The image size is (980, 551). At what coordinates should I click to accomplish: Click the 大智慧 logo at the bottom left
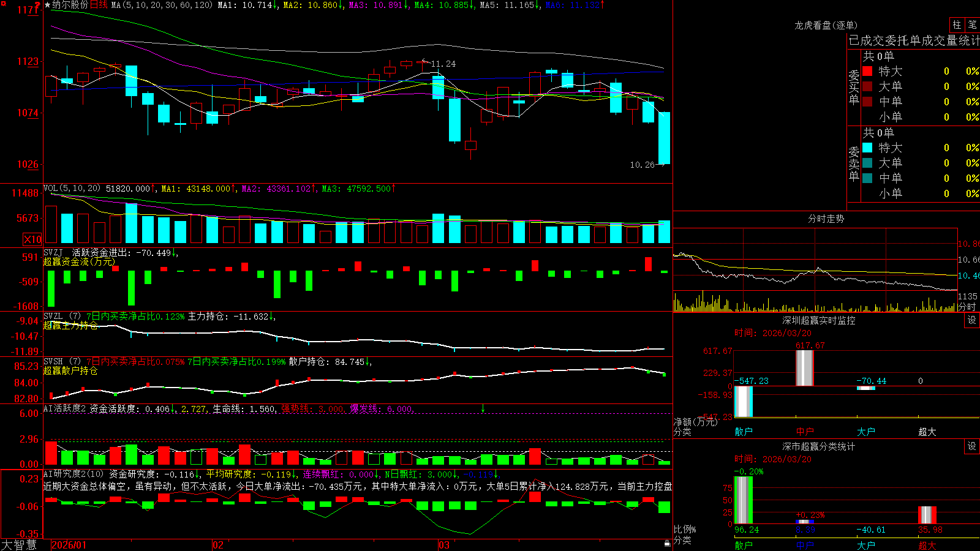[19, 545]
